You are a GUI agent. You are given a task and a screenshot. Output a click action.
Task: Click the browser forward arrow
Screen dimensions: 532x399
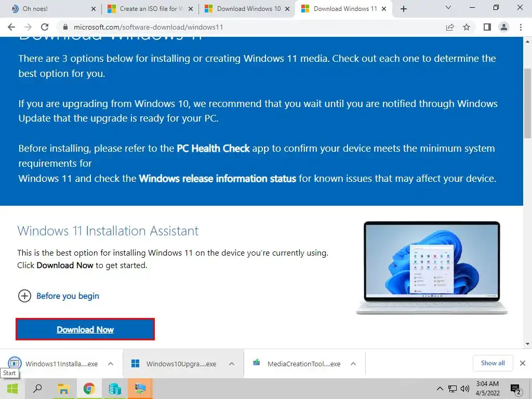(28, 27)
